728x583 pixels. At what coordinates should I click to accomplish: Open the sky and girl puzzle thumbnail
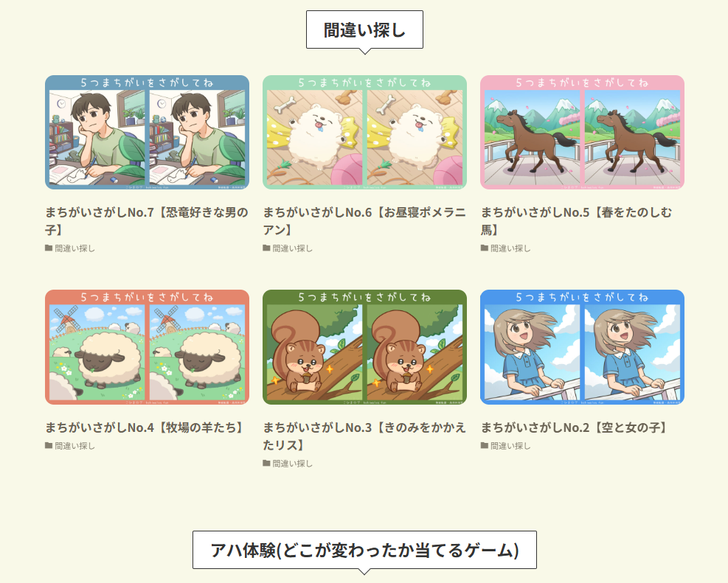[x=582, y=347]
